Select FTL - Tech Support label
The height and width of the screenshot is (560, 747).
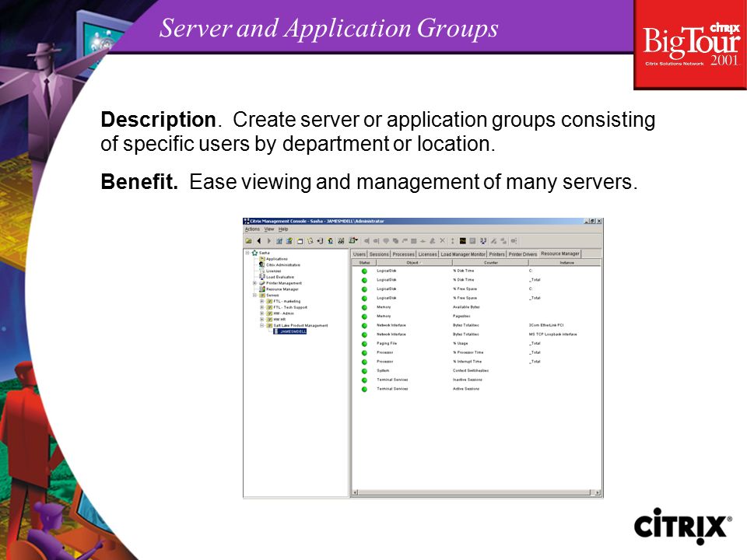pos(290,307)
